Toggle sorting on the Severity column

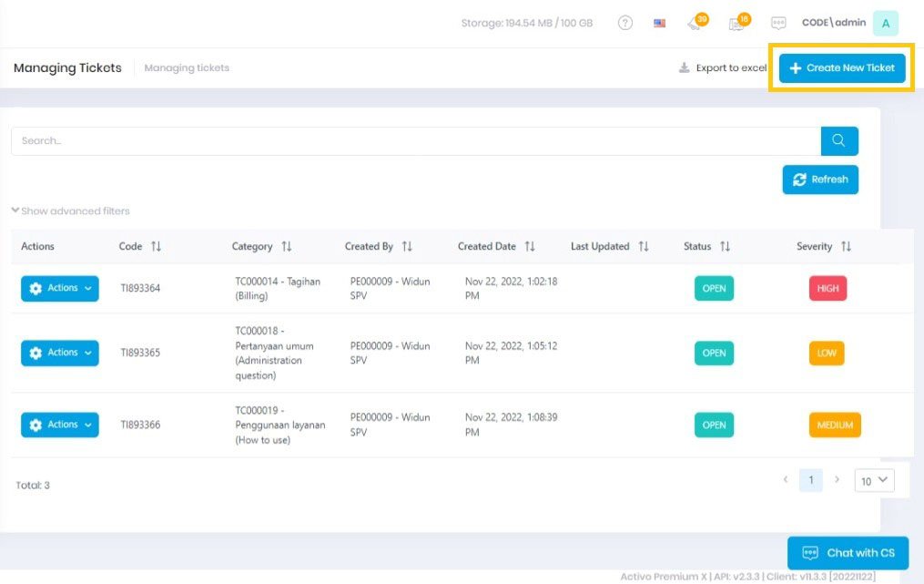(x=848, y=246)
